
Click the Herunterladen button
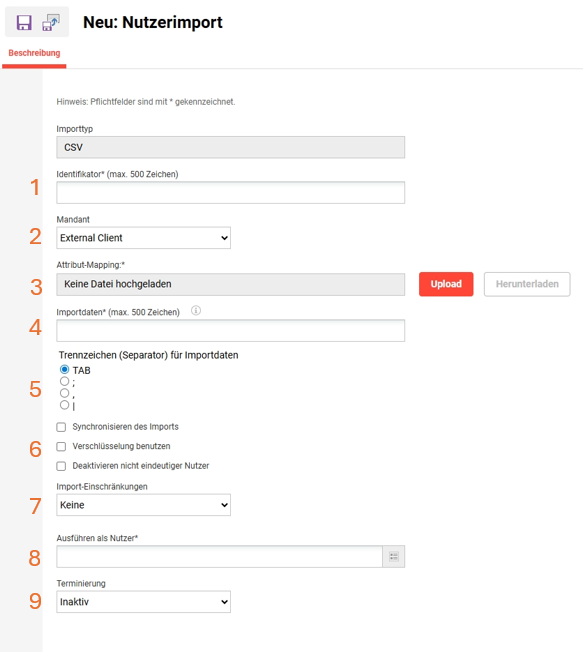pyautogui.click(x=527, y=284)
